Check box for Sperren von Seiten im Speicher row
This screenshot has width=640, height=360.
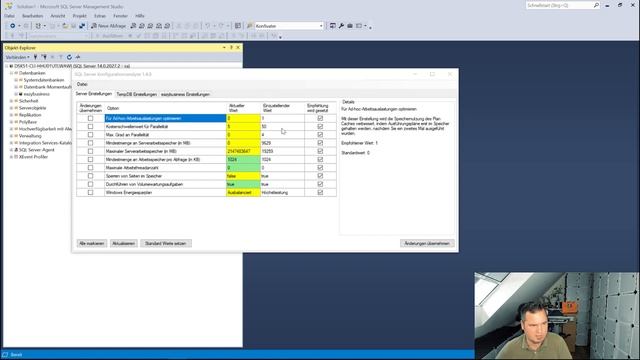[x=90, y=176]
